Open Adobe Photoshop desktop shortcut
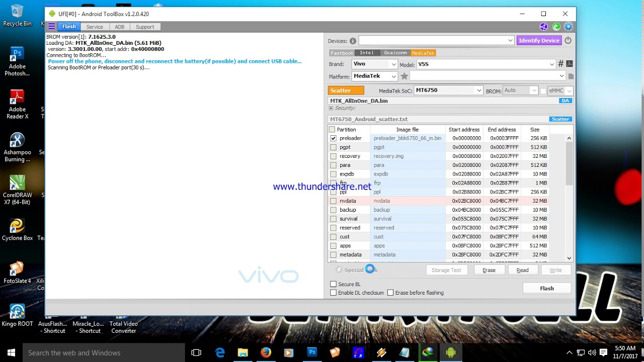This screenshot has width=644, height=362. [17, 62]
